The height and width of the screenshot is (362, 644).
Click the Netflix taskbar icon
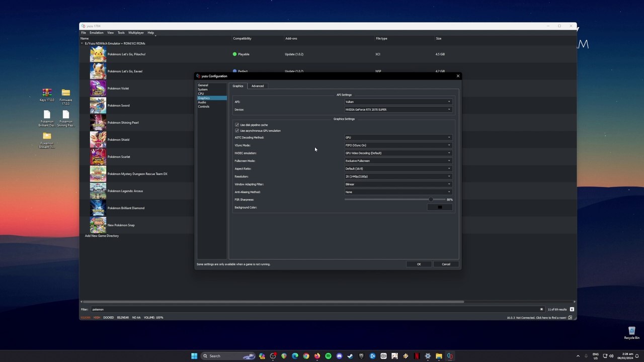coord(417,356)
